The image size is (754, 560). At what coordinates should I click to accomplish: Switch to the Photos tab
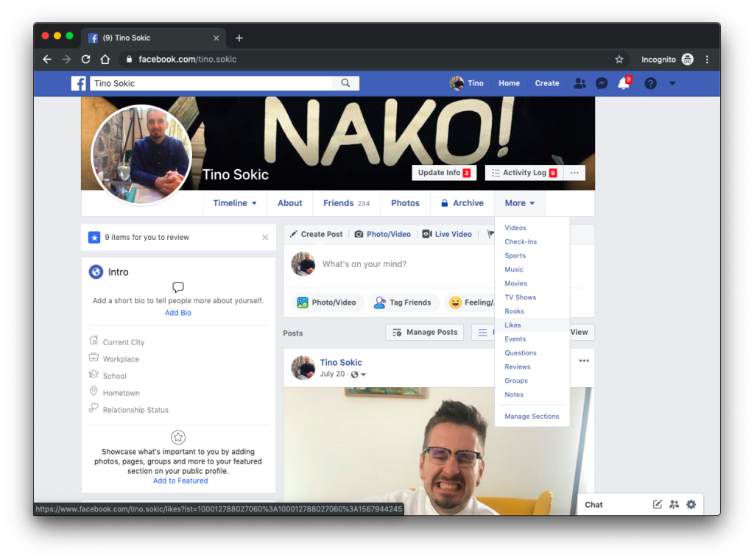pos(405,203)
